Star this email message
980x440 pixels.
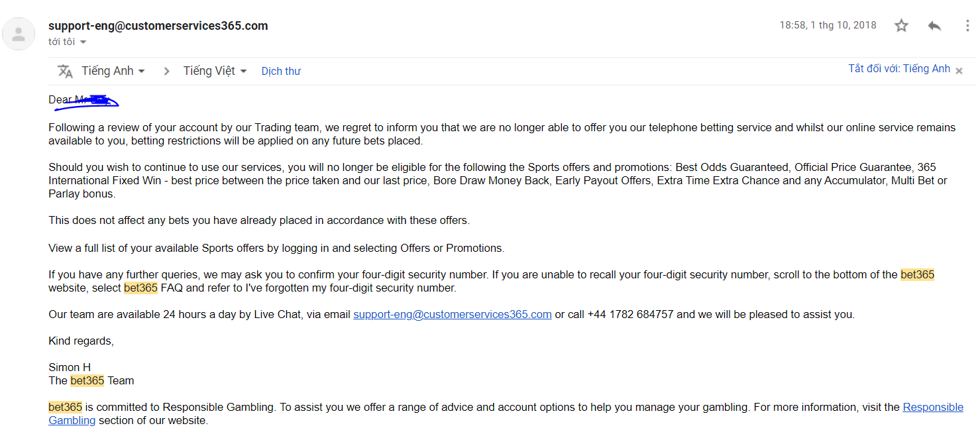coord(901,26)
